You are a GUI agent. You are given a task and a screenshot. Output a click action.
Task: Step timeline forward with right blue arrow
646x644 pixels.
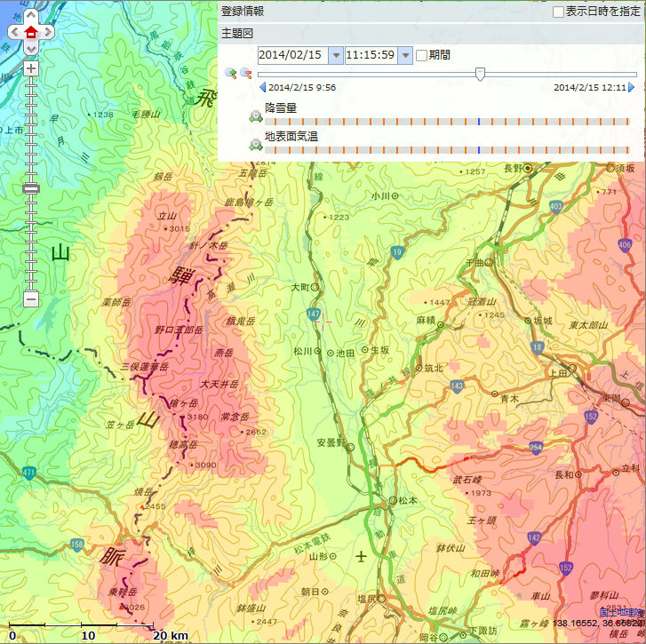coord(631,87)
